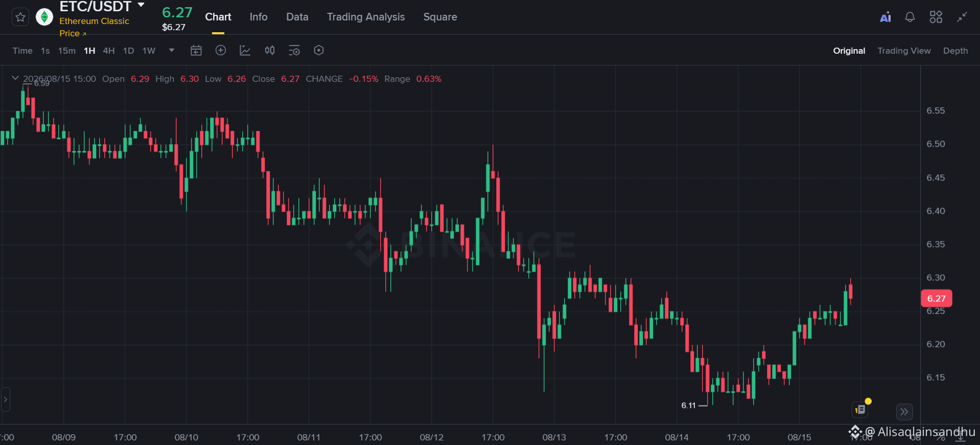Viewport: 980px width, 445px height.
Task: Expand more time intervals dropdown arrow
Action: [x=172, y=50]
